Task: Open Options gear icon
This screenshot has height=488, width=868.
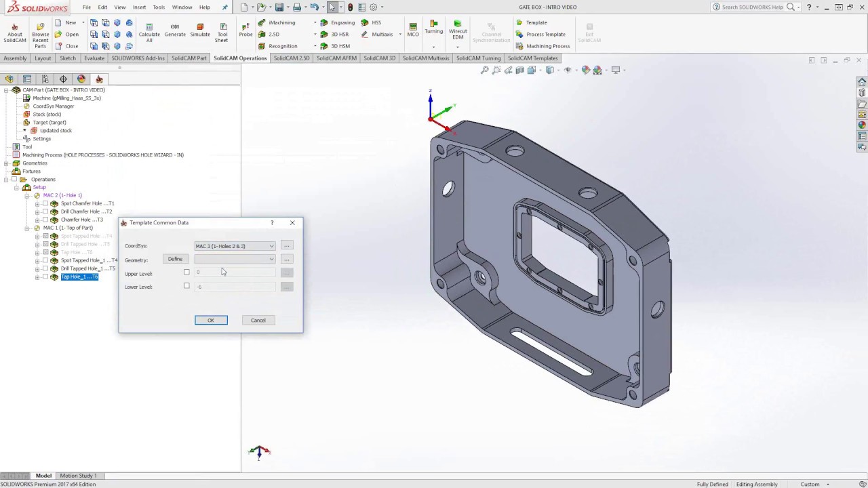Action: [373, 7]
